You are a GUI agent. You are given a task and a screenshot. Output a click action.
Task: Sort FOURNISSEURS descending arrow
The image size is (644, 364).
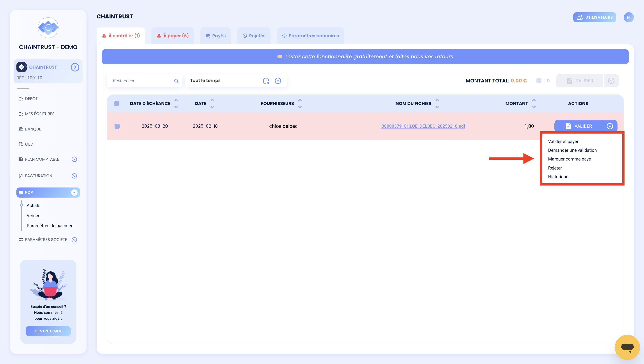pyautogui.click(x=300, y=107)
